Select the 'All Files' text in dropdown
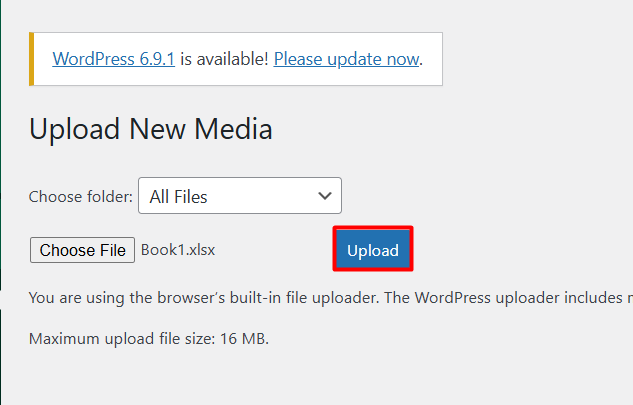 (x=179, y=197)
